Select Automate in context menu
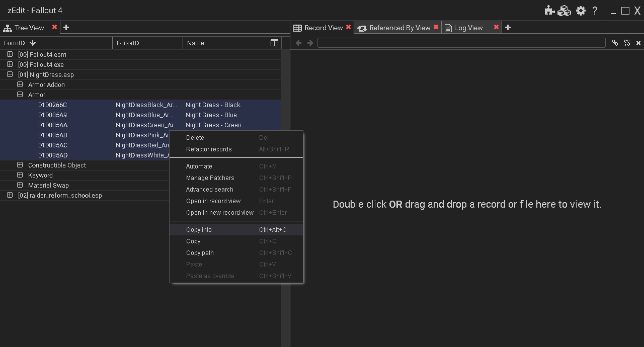Image resolution: width=644 pixels, height=347 pixels. [x=236, y=166]
